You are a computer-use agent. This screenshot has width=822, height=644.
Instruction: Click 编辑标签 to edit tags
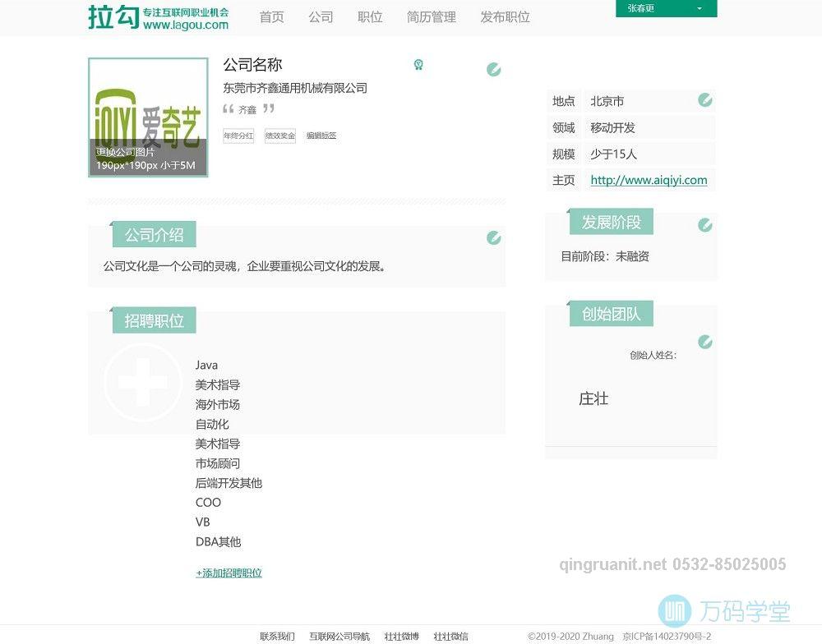point(320,135)
